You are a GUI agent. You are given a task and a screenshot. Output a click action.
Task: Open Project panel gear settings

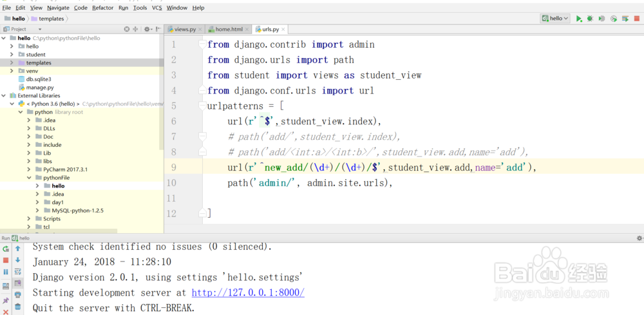point(147,29)
